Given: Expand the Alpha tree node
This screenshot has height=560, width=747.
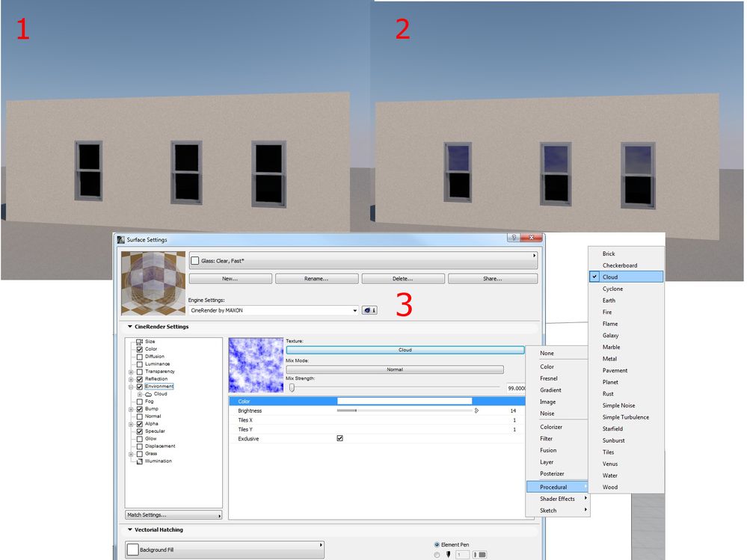Looking at the screenshot, I should point(131,424).
